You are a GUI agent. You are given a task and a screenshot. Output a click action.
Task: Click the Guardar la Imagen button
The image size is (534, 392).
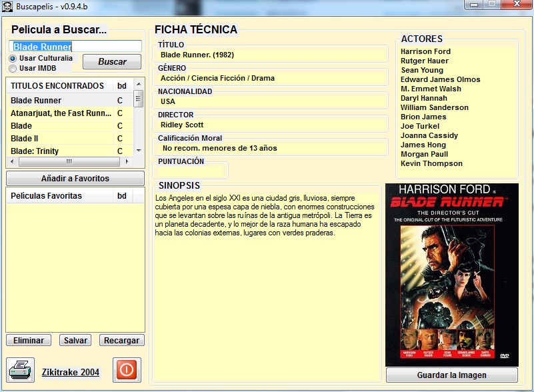point(451,375)
